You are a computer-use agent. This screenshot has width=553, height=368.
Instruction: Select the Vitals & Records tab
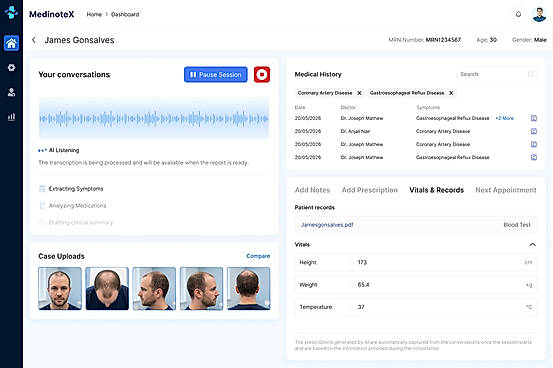(x=436, y=190)
